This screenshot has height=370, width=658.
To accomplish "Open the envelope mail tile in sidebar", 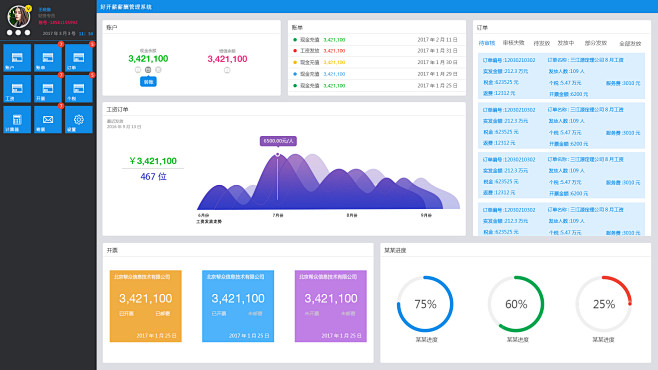I will point(48,120).
